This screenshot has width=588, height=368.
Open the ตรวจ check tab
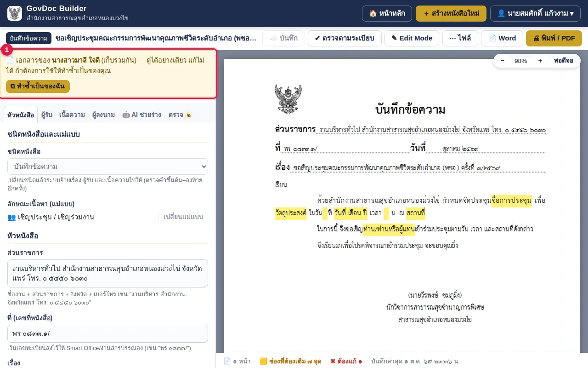(180, 115)
